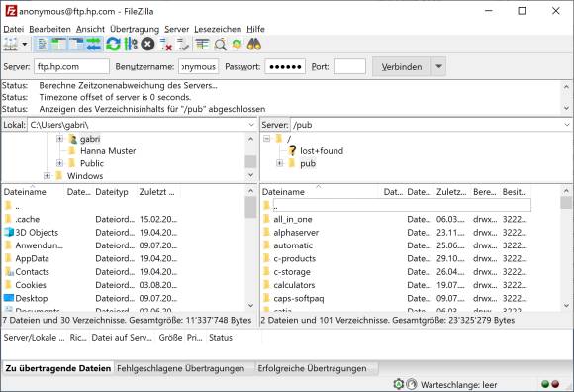574x392 pixels.
Task: Open the remote Server path dropdown
Action: (567, 125)
